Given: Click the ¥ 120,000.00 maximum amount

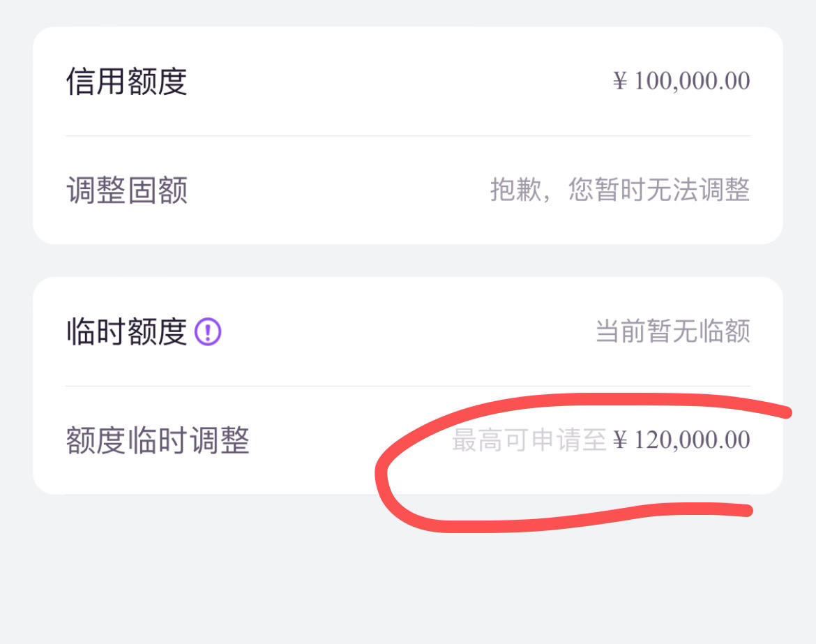Looking at the screenshot, I should coord(681,440).
